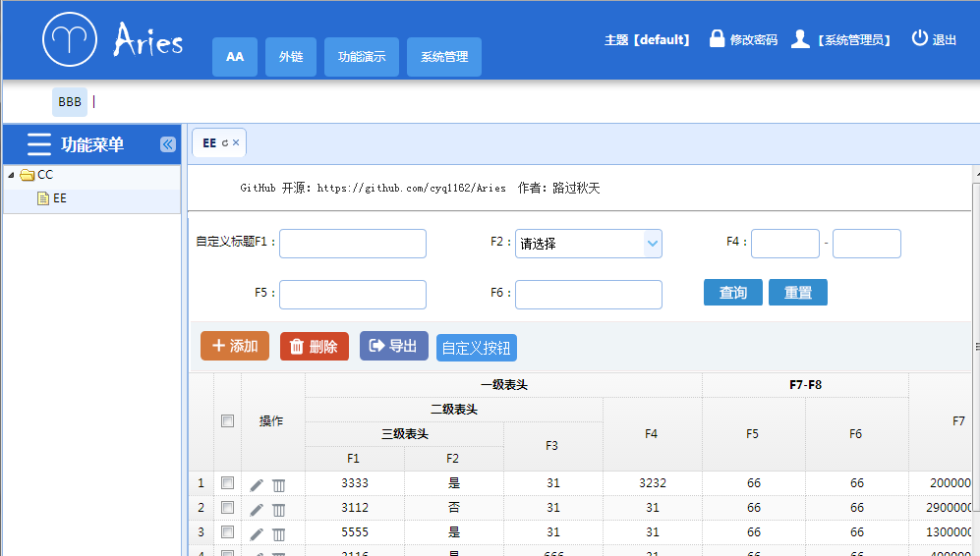Select EE item in the tree
This screenshot has width=980, height=556.
pyautogui.click(x=59, y=198)
